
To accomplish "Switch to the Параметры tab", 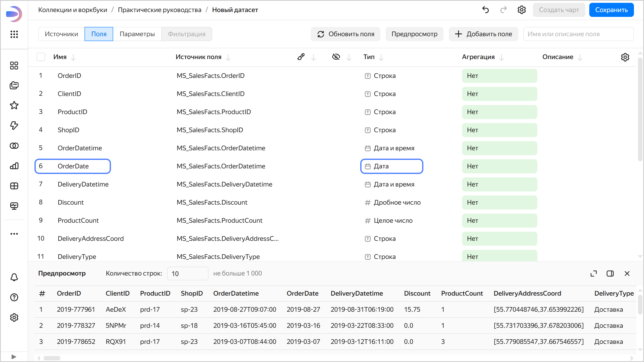I will click(x=137, y=34).
